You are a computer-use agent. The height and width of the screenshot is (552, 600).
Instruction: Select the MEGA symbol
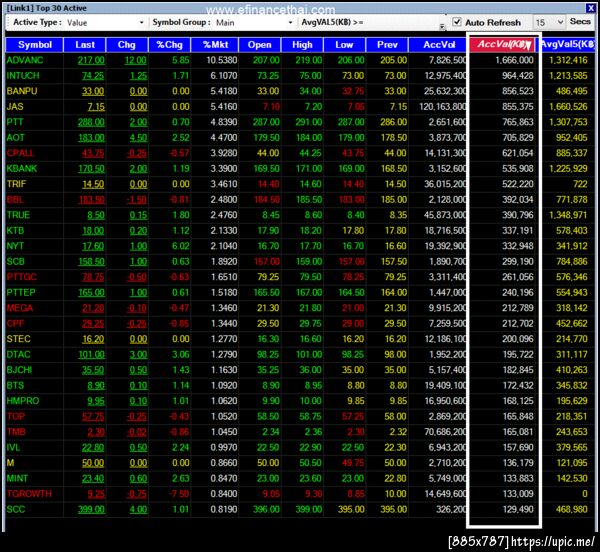click(20, 308)
